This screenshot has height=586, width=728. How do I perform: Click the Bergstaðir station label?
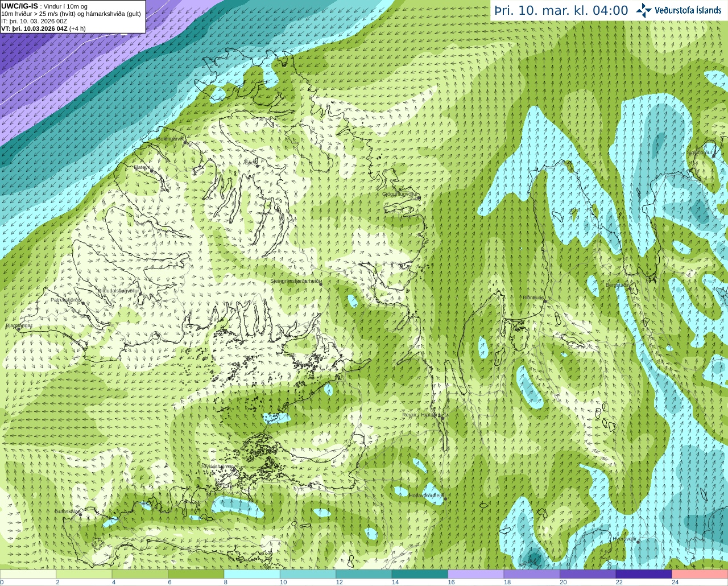pos(617,285)
